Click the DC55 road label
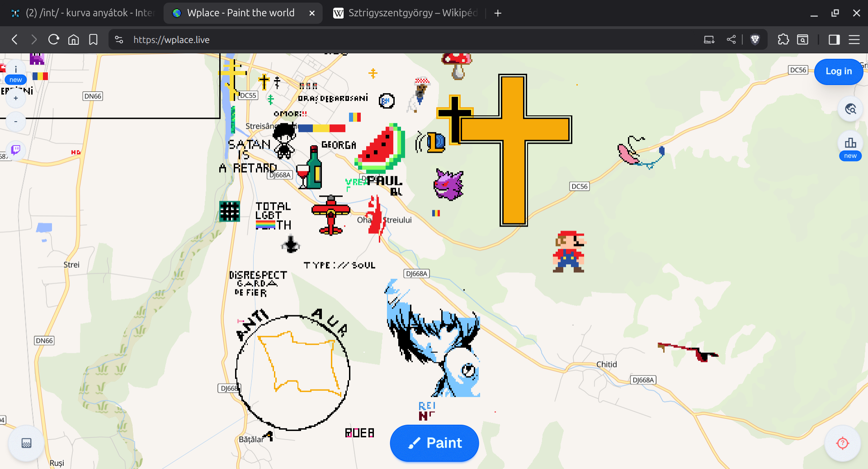 pyautogui.click(x=248, y=95)
